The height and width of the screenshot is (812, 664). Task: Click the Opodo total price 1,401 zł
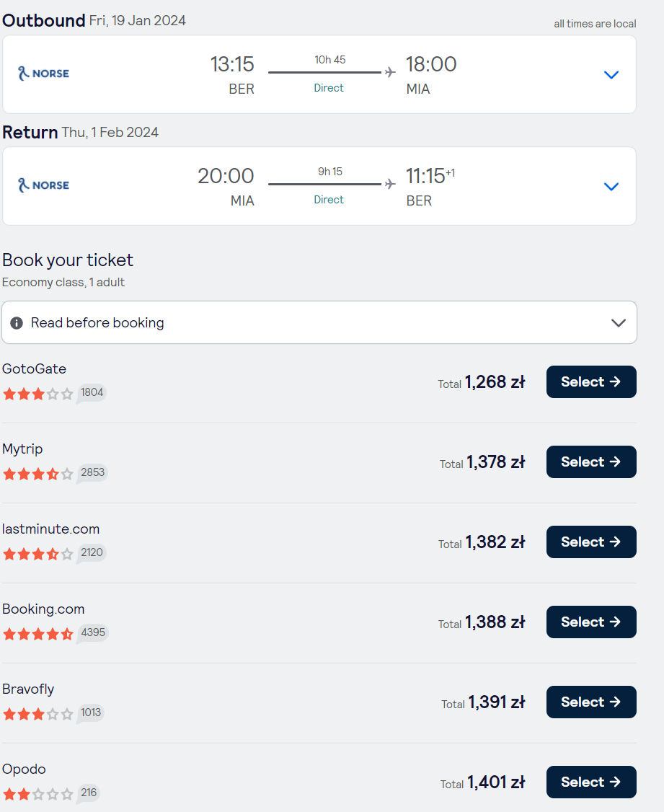(496, 782)
